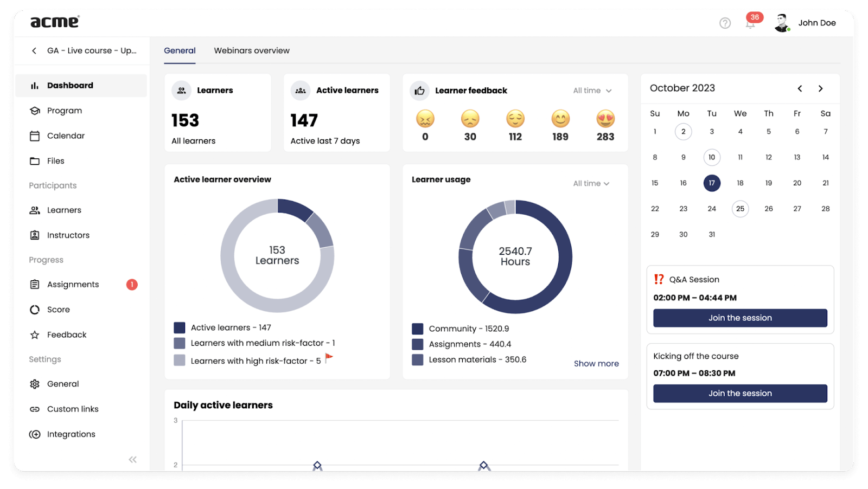868x489 pixels.
Task: Click the notifications bell icon
Action: (750, 23)
